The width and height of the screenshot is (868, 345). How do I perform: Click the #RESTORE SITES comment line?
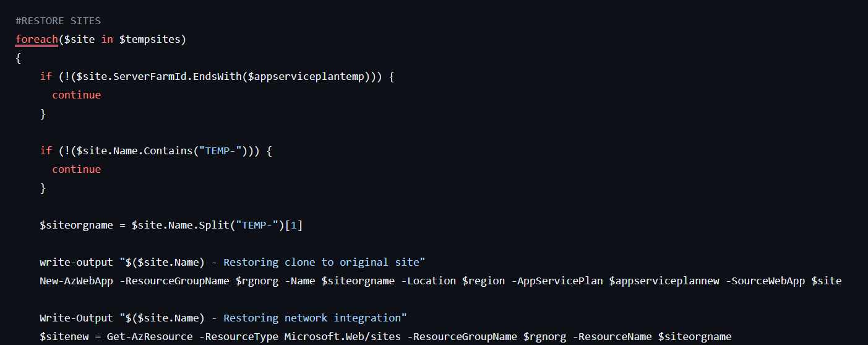click(58, 20)
